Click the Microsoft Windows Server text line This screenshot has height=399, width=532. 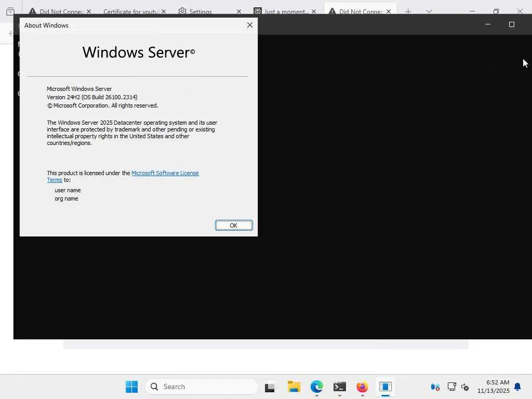[79, 89]
